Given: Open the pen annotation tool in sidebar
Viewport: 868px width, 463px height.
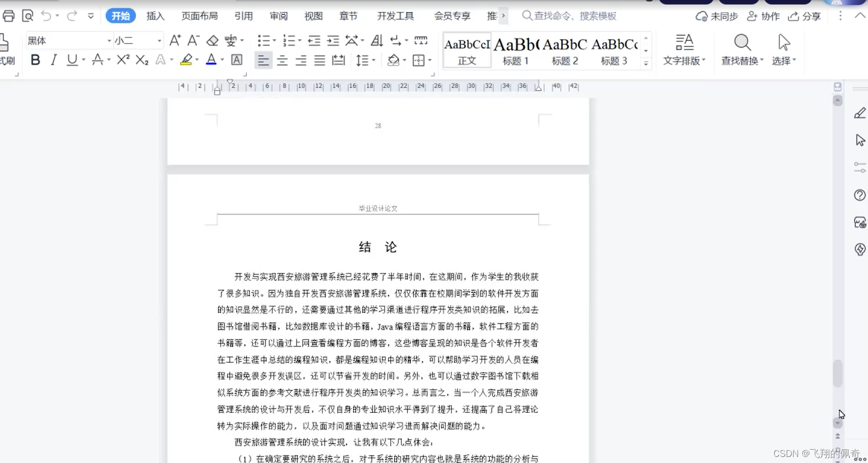Looking at the screenshot, I should tap(860, 113).
